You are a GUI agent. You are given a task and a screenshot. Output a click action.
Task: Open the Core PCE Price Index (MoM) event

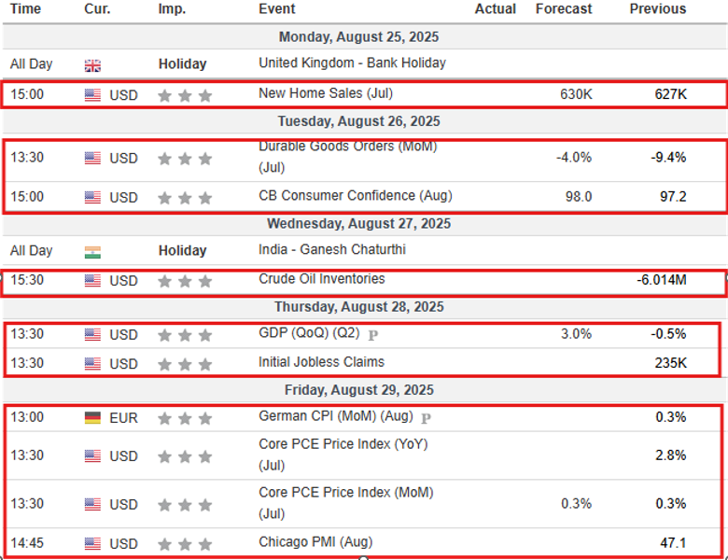click(x=346, y=503)
